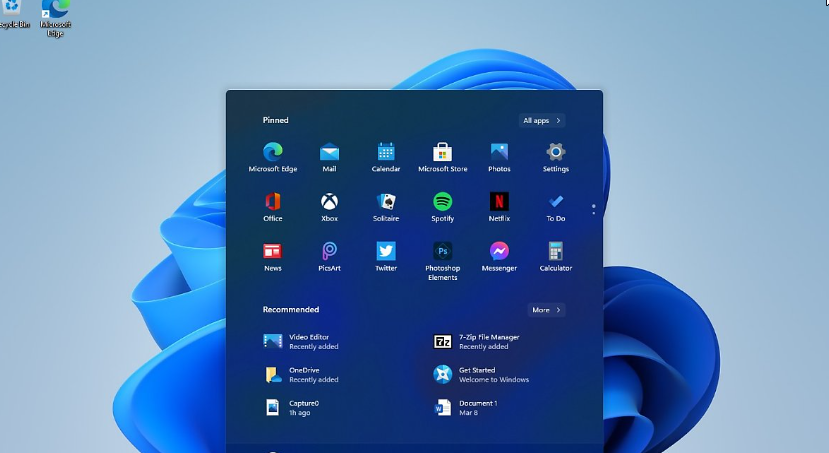This screenshot has height=453, width=829.
Task: Open recommended 7-Zip File Manager
Action: 476,341
